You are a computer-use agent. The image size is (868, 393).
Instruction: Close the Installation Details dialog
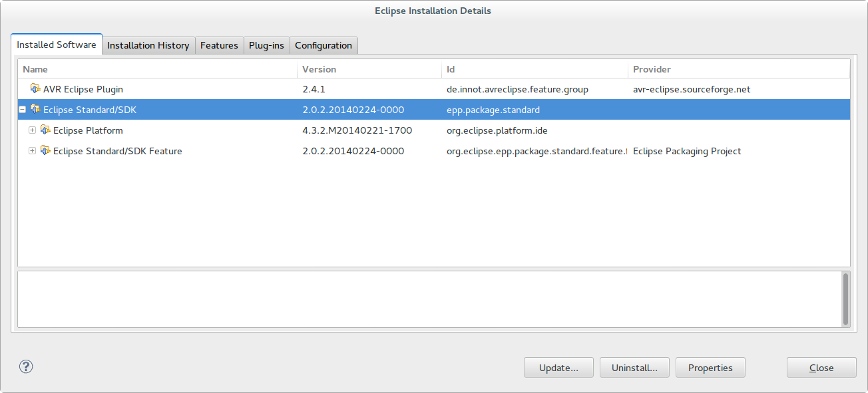(821, 368)
